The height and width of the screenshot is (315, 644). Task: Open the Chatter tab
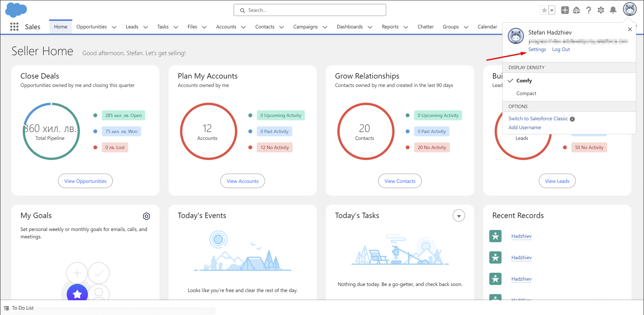point(425,27)
